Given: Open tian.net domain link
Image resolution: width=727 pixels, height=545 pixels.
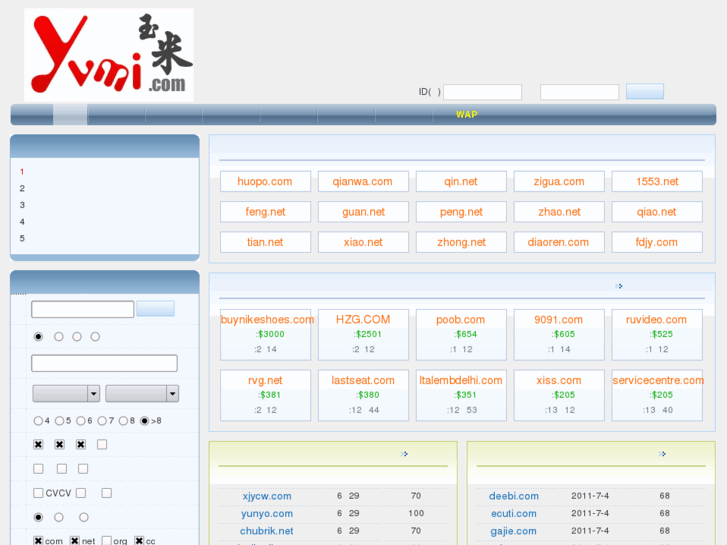Looking at the screenshot, I should [265, 242].
